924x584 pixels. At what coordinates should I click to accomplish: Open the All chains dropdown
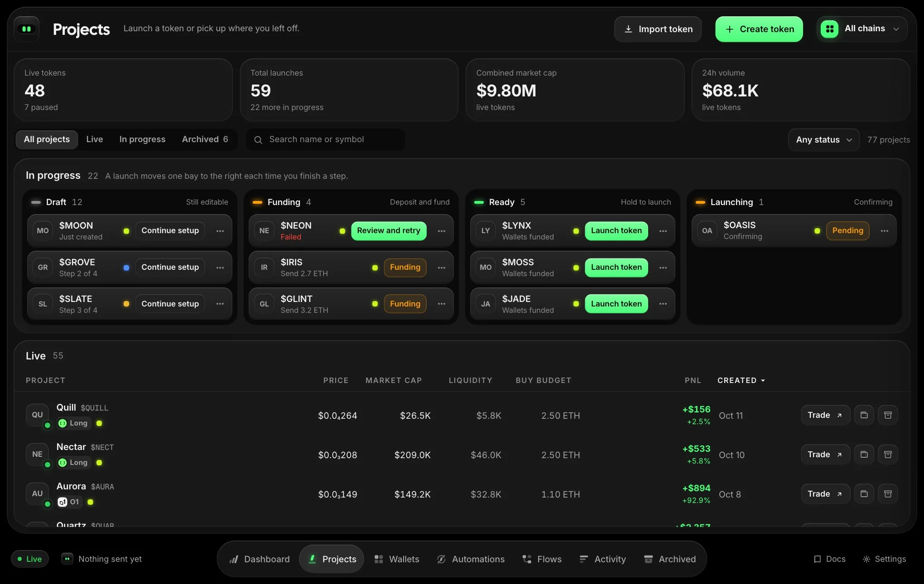pyautogui.click(x=862, y=29)
